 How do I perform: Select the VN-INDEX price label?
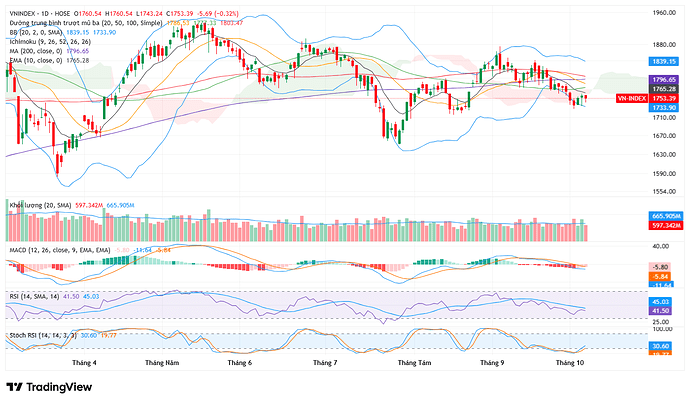631,99
